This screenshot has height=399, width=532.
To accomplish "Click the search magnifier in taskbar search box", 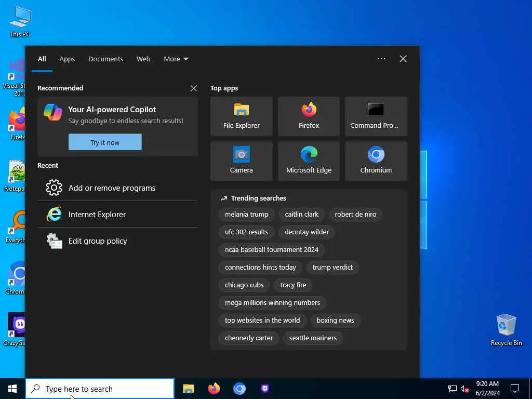I will tap(35, 388).
